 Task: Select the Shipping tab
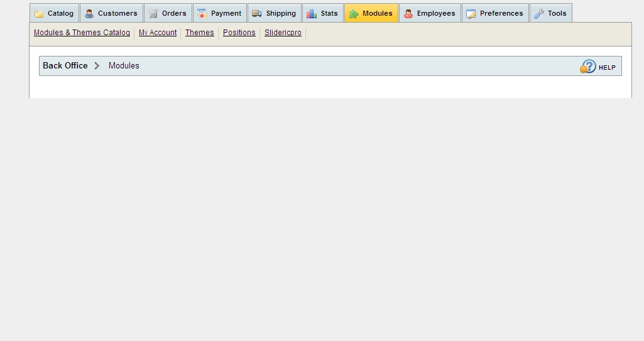(x=275, y=13)
